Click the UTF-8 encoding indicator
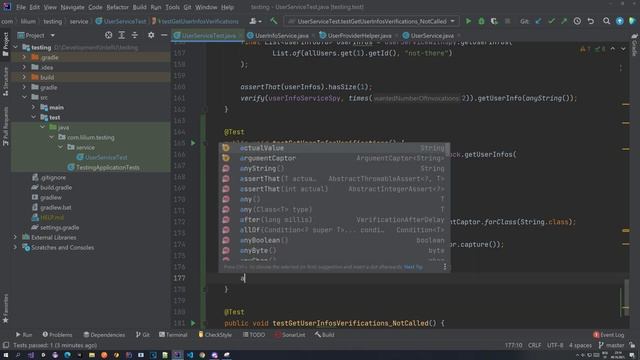Screen dimensions: 640x360 [x=555, y=345]
